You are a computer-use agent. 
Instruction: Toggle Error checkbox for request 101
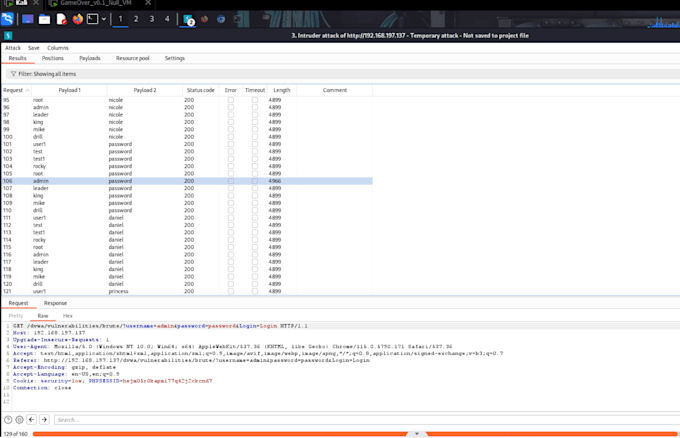231,144
